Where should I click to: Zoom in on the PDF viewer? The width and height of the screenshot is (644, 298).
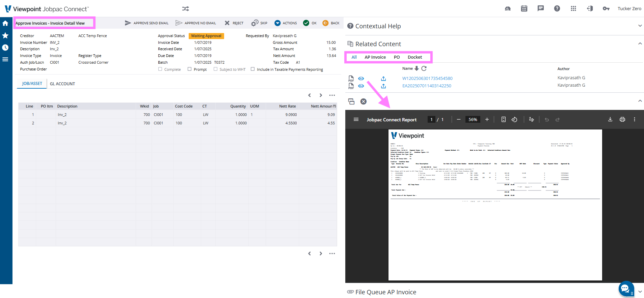coord(487,119)
